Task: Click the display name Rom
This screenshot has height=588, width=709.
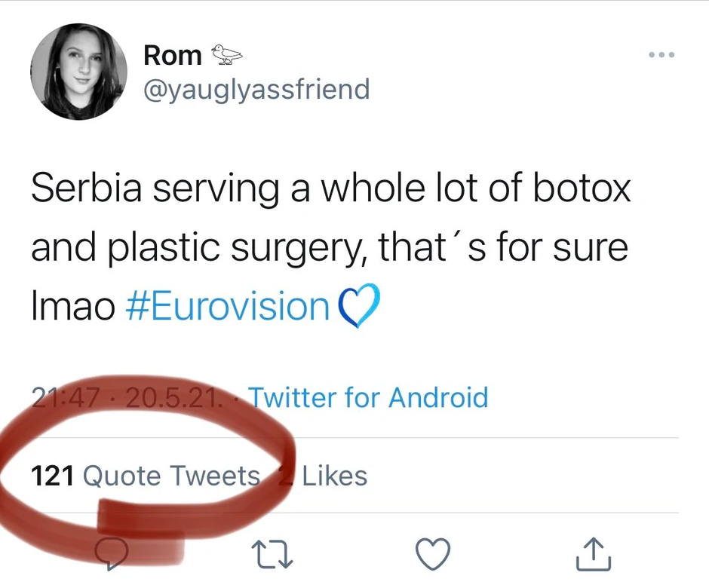Action: click(172, 55)
